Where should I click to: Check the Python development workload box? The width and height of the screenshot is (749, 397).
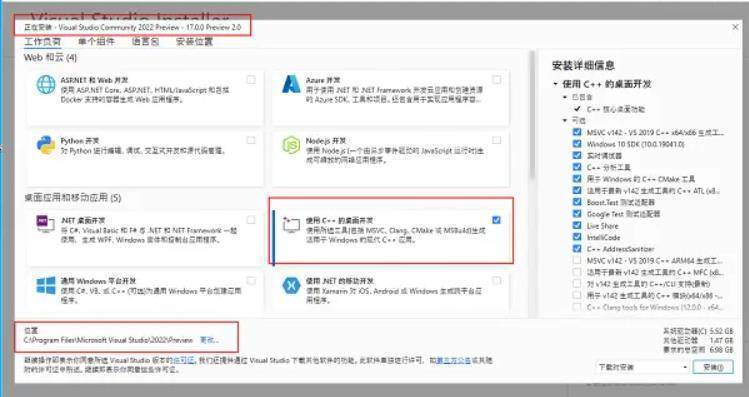click(251, 140)
